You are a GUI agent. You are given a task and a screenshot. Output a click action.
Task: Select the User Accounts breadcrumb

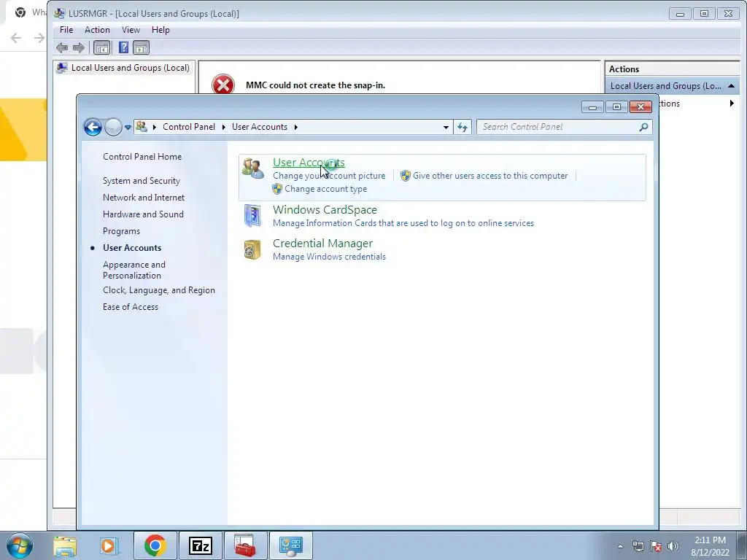point(260,127)
